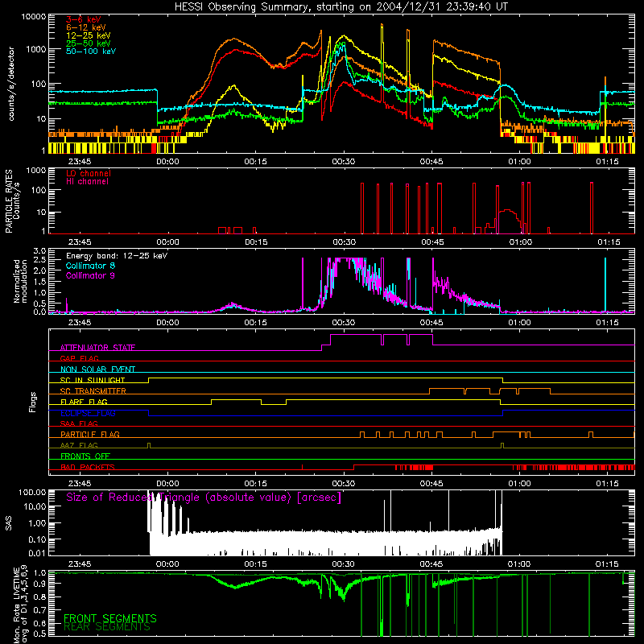The width and height of the screenshot is (644, 644).
Task: Click the PARTICLE RATES Counts/s axis label
Action: click(x=12, y=200)
